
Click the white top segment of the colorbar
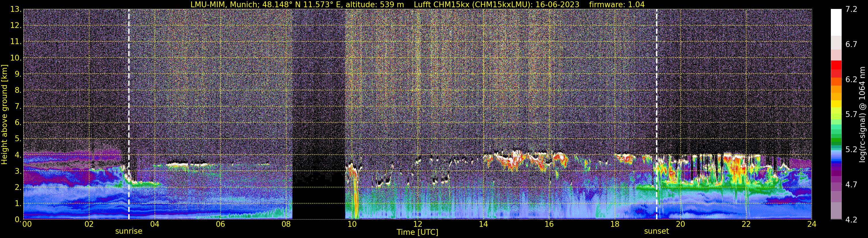pos(836,22)
